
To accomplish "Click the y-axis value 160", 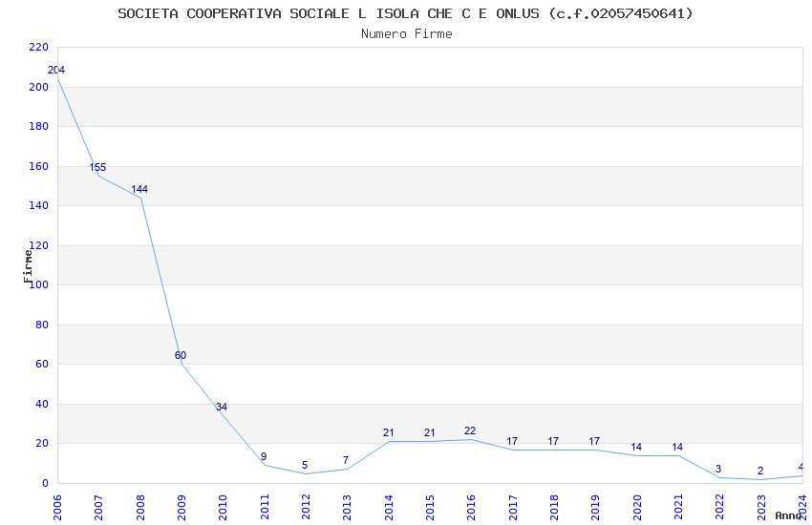I will click(39, 166).
